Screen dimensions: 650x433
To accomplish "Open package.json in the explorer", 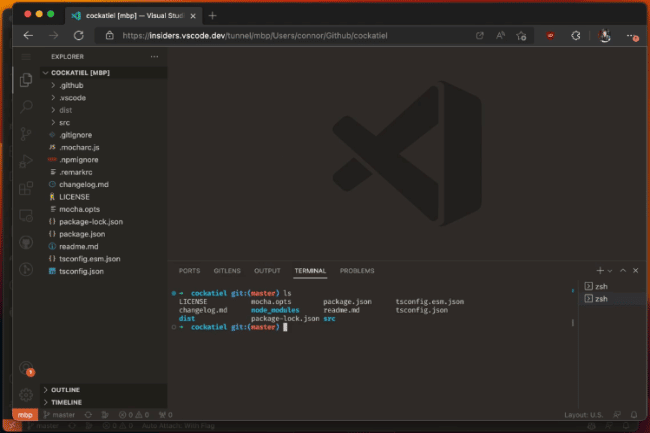I will [x=104, y=235].
